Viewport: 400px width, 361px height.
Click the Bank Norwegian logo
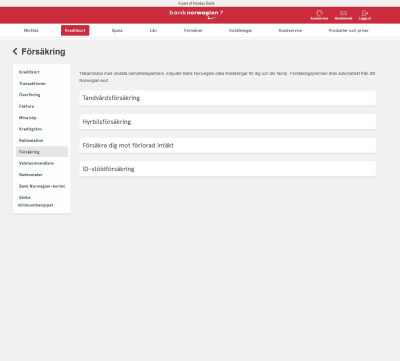[x=196, y=14]
